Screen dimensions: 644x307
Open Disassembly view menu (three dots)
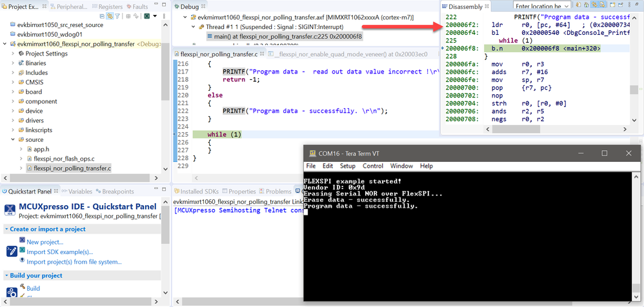[629, 5]
